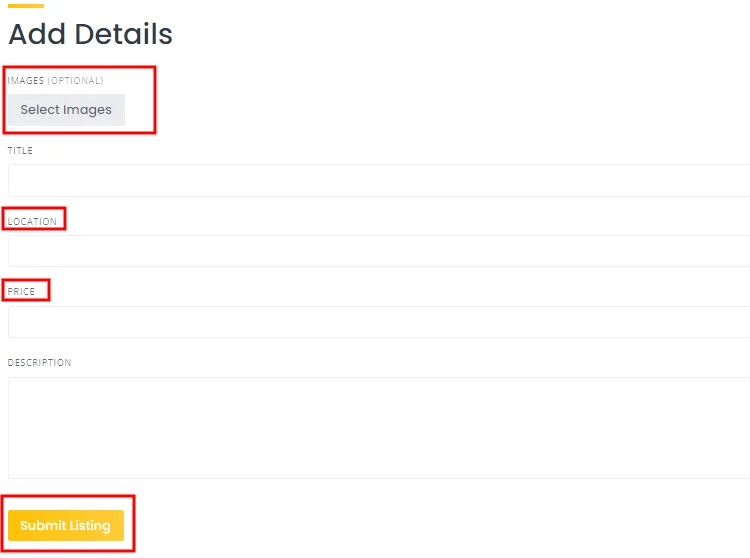
Task: Open the image picker via Select Images
Action: (x=66, y=110)
